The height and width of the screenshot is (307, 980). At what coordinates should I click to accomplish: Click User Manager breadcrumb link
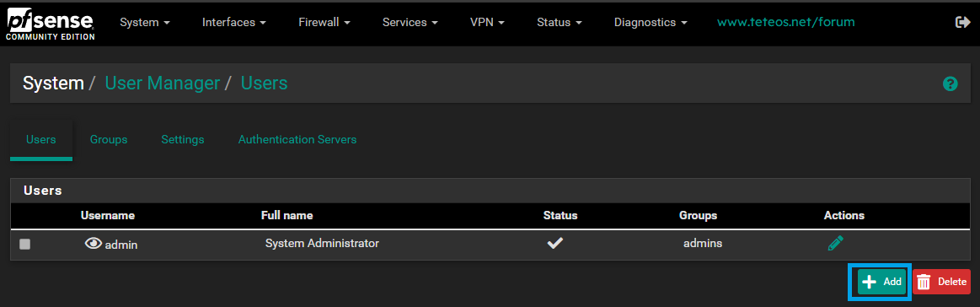pyautogui.click(x=163, y=83)
